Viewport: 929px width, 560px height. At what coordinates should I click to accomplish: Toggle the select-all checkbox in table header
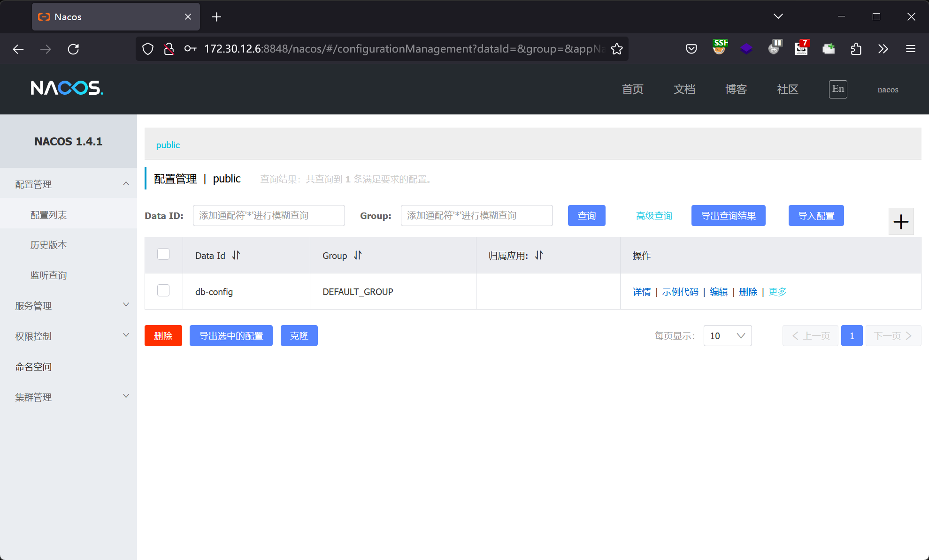click(x=163, y=254)
